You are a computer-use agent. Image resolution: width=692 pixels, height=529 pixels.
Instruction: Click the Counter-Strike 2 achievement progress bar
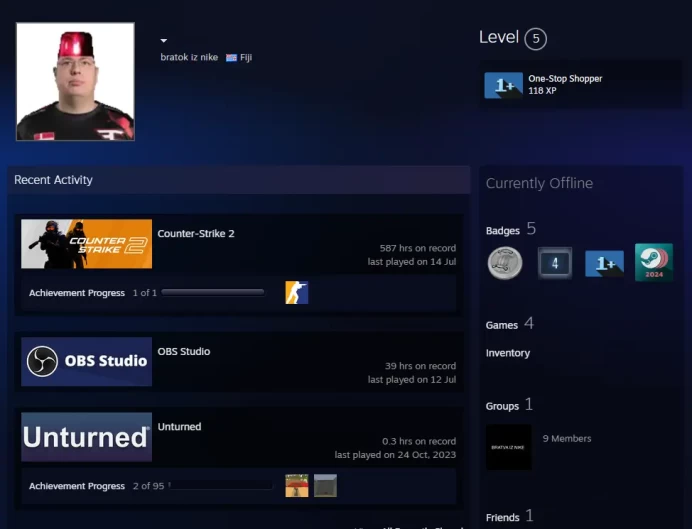(x=213, y=292)
